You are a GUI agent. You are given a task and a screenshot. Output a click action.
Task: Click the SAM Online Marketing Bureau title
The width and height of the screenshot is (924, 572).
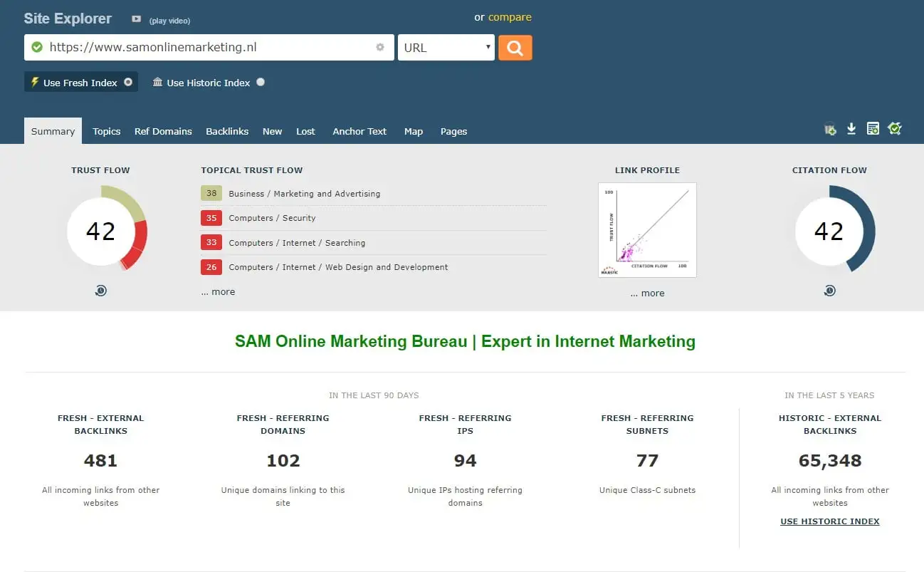[x=465, y=341]
